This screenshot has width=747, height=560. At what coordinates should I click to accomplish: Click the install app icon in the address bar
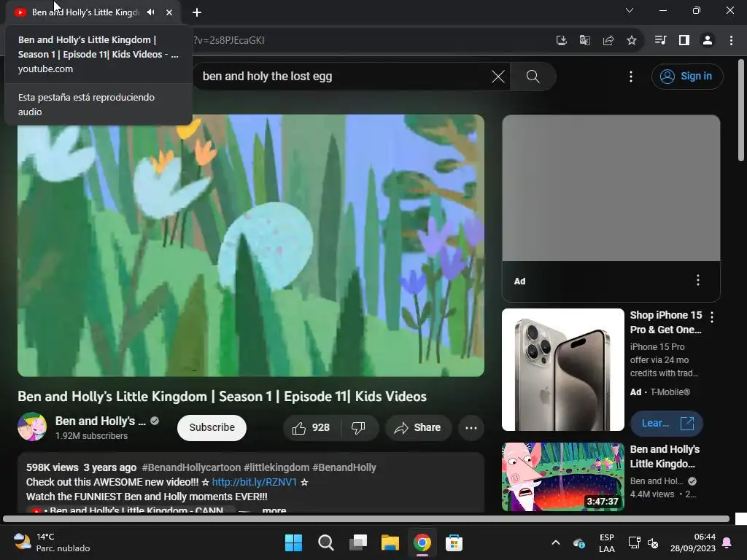[x=561, y=41]
